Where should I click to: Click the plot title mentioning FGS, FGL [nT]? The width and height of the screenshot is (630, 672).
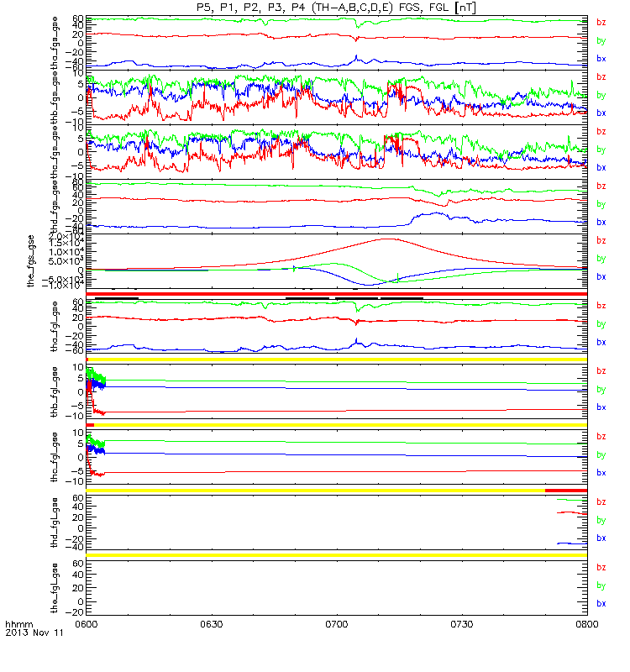337,8
